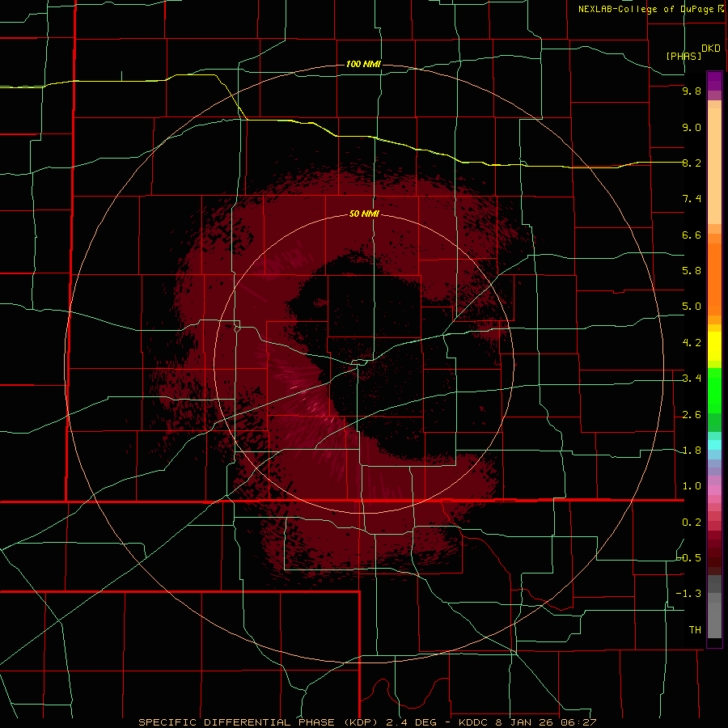Click the 2.6 value on the color scale

click(692, 415)
